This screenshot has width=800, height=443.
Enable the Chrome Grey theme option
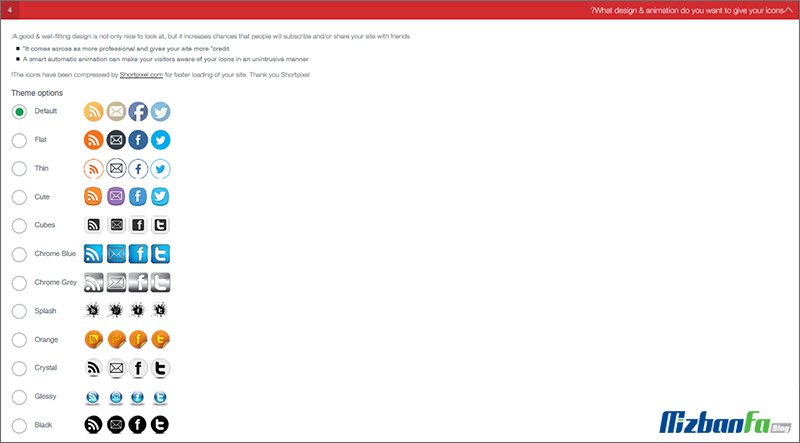(19, 283)
